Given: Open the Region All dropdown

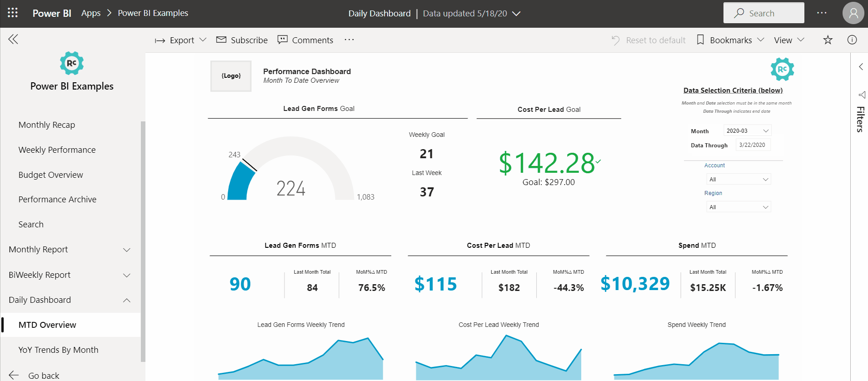Looking at the screenshot, I should tap(739, 207).
